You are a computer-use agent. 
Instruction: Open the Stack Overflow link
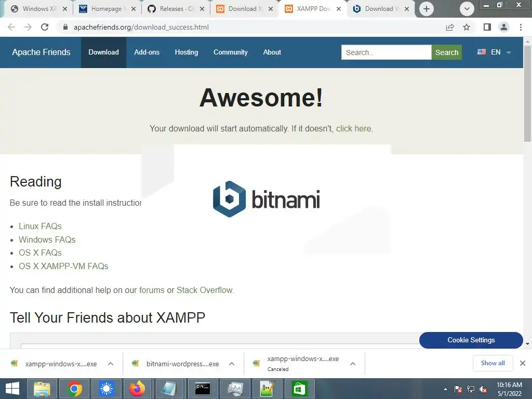pos(205,290)
